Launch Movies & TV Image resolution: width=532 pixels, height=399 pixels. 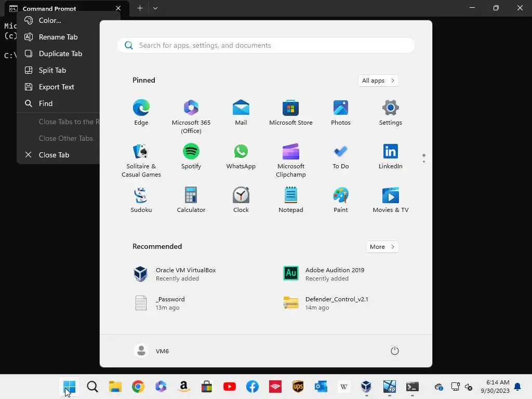391,200
